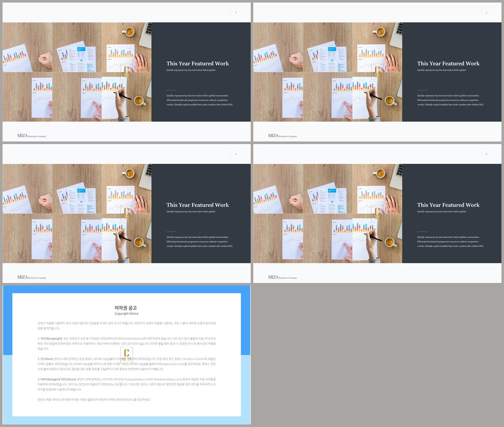Select the fourth slide thumbnail with page number 5
Viewport: 504px width, 427px height.
click(x=378, y=213)
